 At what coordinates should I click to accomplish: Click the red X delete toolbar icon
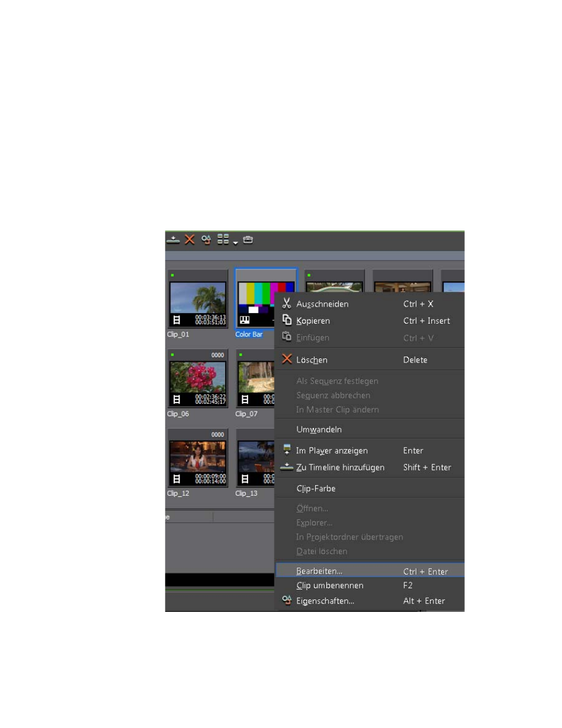click(190, 239)
